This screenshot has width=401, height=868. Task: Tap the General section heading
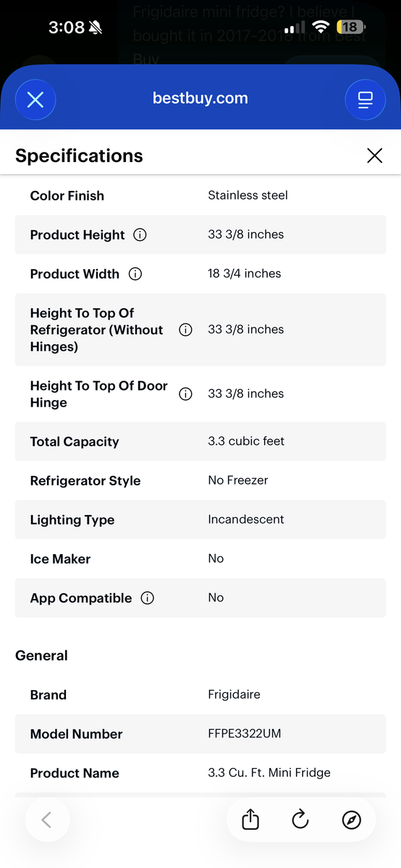point(41,656)
